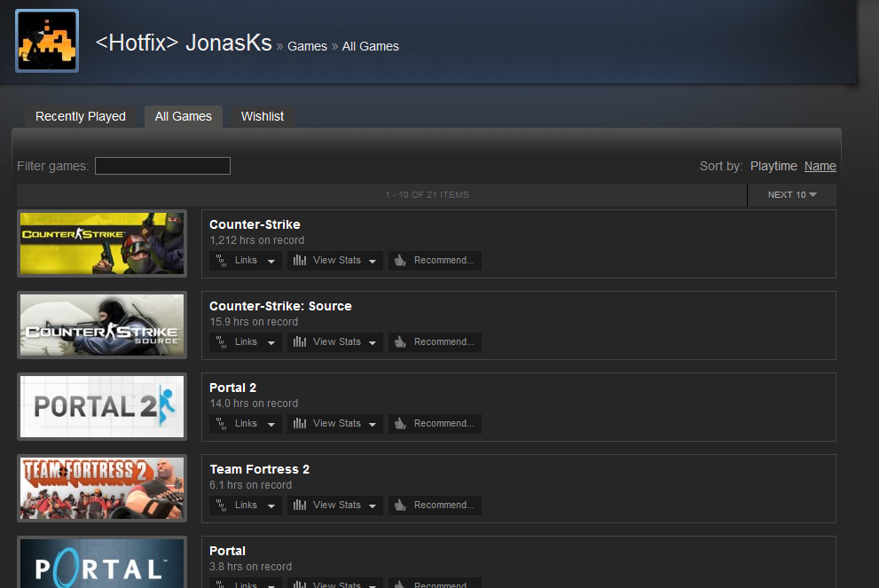
Task: Select the All Games tab
Action: click(184, 116)
